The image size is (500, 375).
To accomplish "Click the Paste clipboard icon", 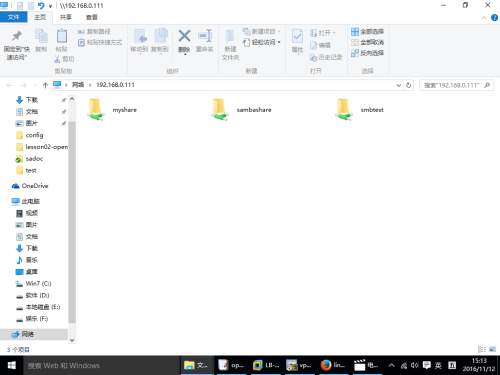I will (x=62, y=36).
